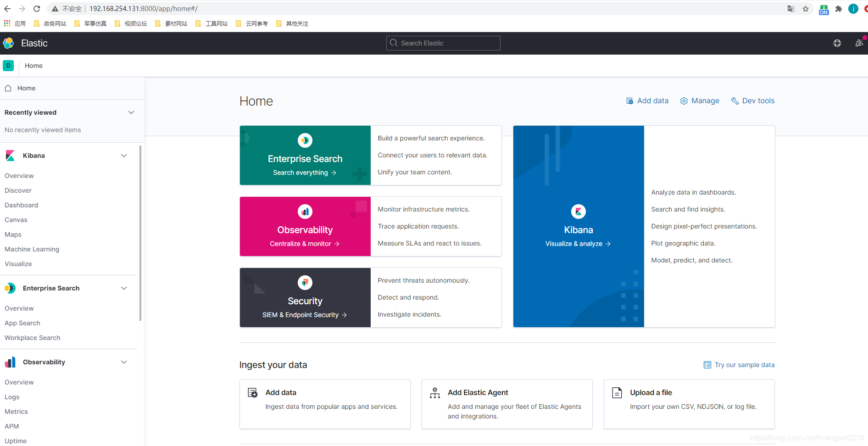The height and width of the screenshot is (446, 868).
Task: Click the Add data header icon
Action: pyautogui.click(x=630, y=101)
